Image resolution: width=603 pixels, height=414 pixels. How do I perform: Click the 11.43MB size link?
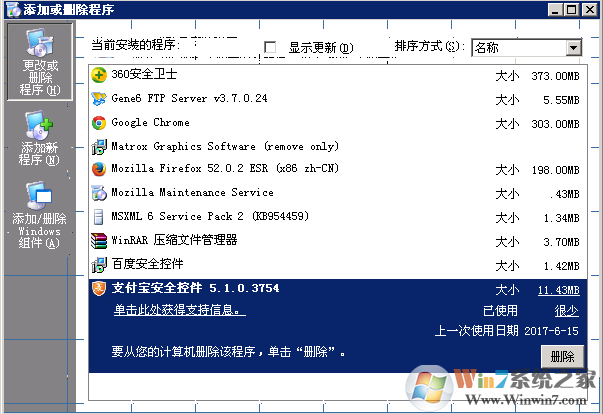pos(558,290)
